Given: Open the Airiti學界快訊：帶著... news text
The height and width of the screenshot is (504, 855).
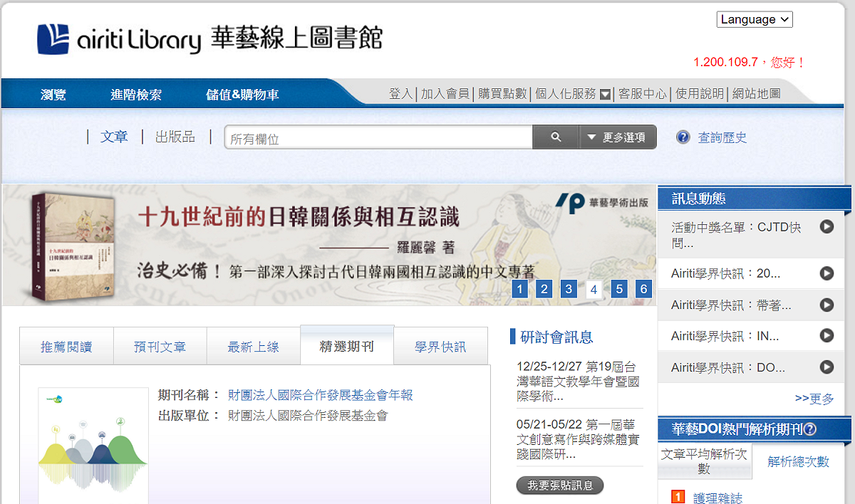Looking at the screenshot, I should [x=731, y=305].
